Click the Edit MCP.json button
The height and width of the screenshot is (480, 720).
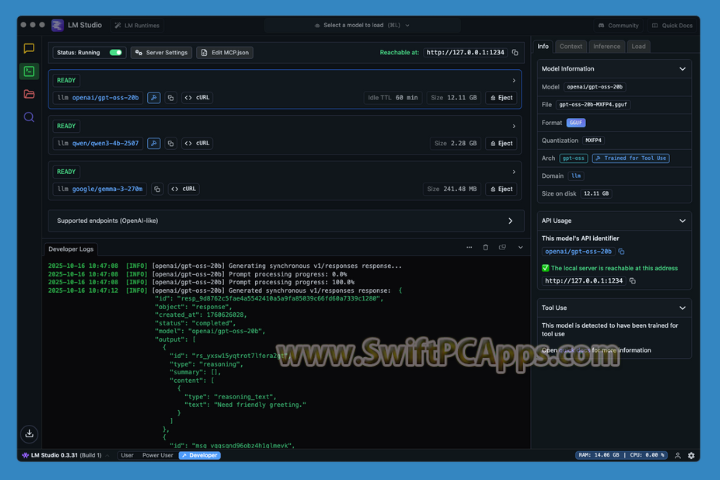(225, 52)
